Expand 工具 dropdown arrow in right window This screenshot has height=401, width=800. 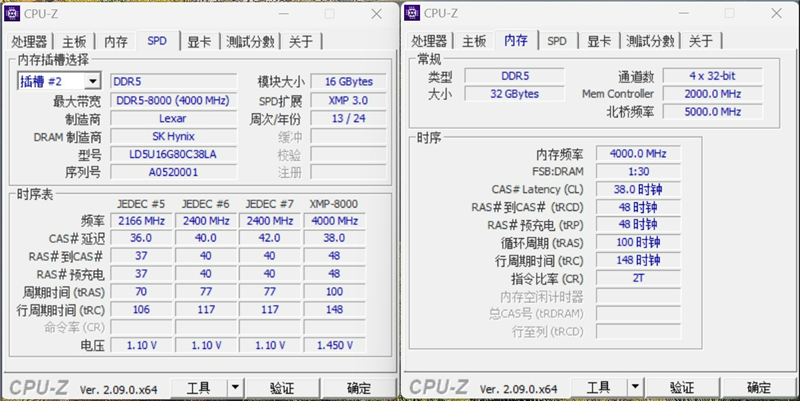coord(635,388)
